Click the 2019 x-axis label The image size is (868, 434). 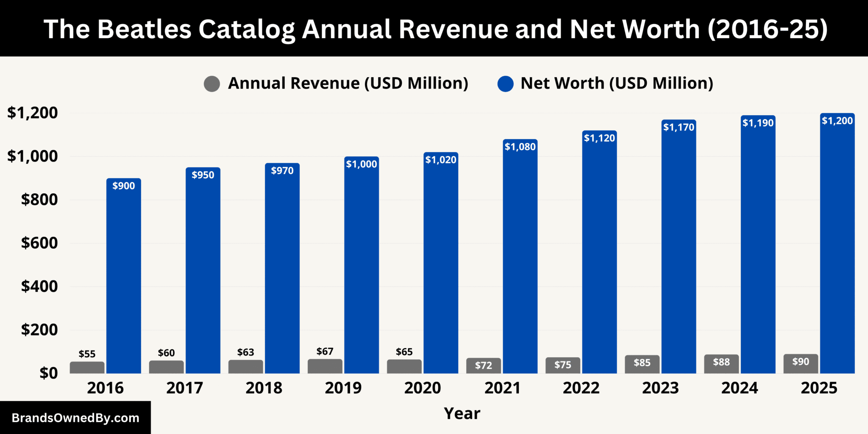343,388
